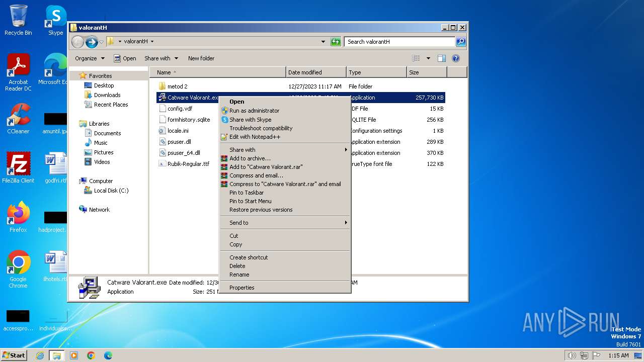This screenshot has width=644, height=362.
Task: Choose Open in the context menu
Action: tap(285, 102)
